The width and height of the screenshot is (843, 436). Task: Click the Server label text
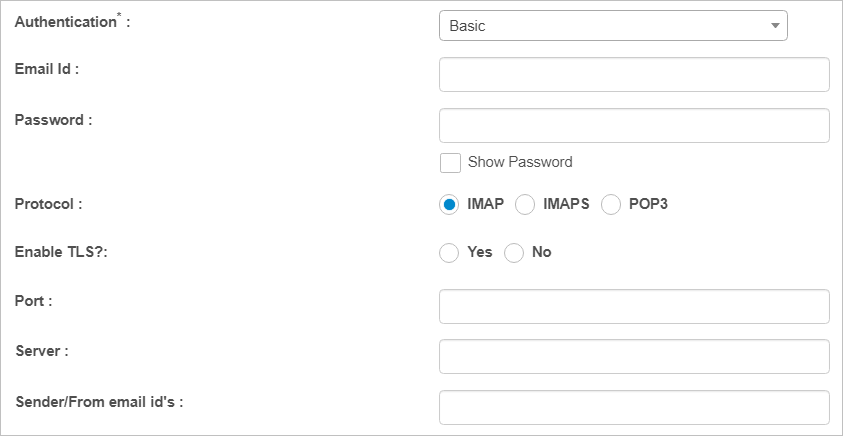tap(42, 351)
